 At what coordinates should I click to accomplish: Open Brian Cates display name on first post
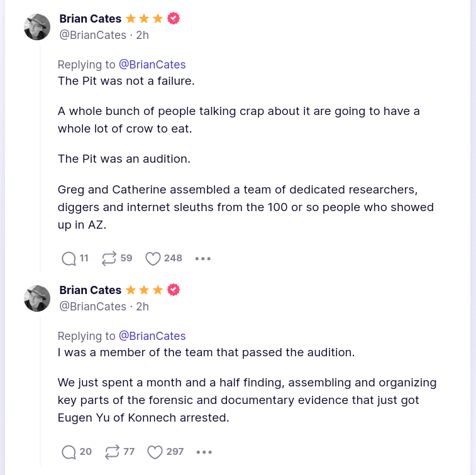click(x=90, y=19)
